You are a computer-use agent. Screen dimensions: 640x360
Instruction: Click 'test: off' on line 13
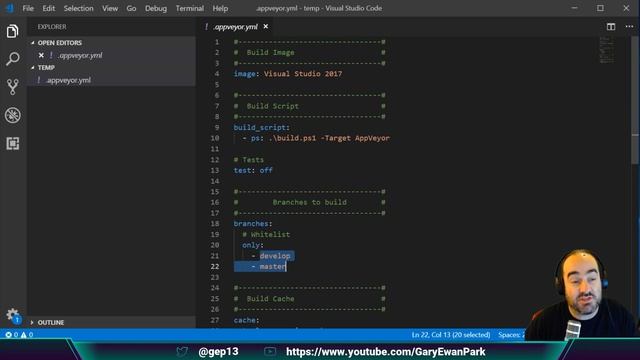pos(253,170)
